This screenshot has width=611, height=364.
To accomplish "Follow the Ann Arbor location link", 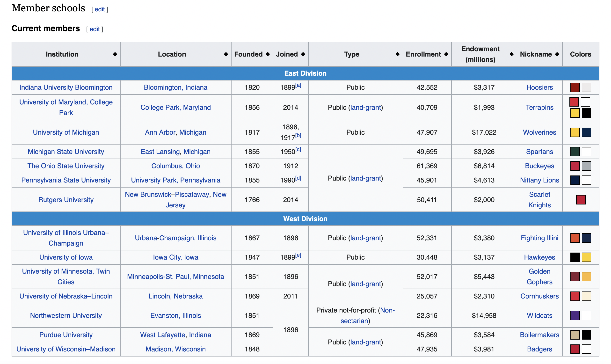I will coord(160,132).
